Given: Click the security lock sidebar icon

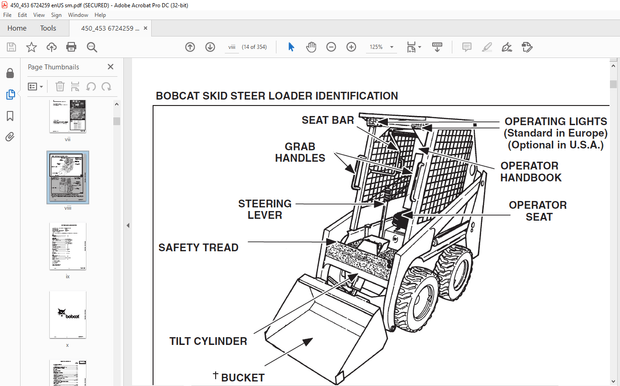Looking at the screenshot, I should [x=10, y=73].
